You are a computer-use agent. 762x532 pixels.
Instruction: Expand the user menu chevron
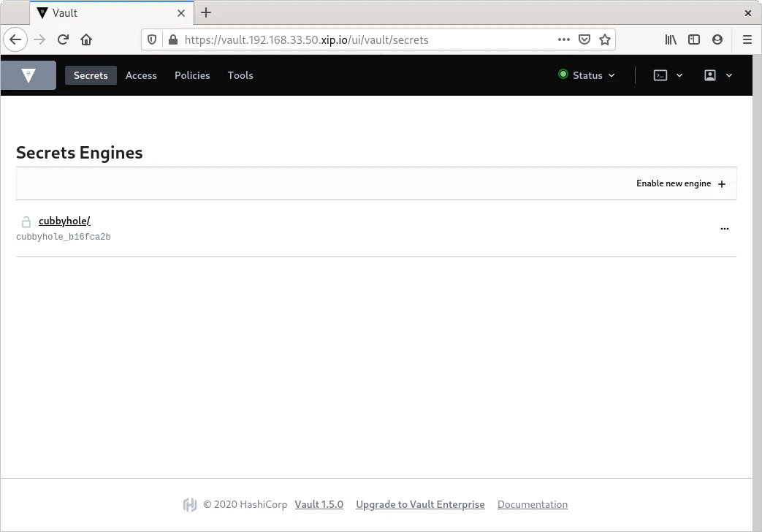(x=729, y=75)
